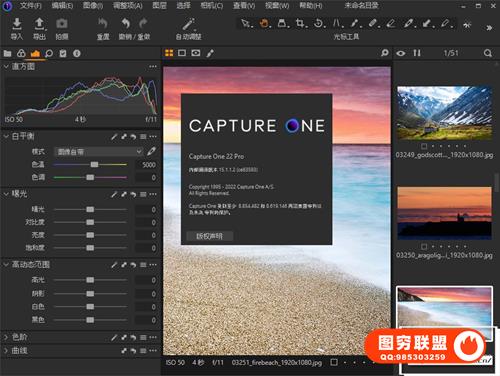Screen dimensions: 500x376
Task: Open the 图层 menu
Action: pyautogui.click(x=159, y=5)
